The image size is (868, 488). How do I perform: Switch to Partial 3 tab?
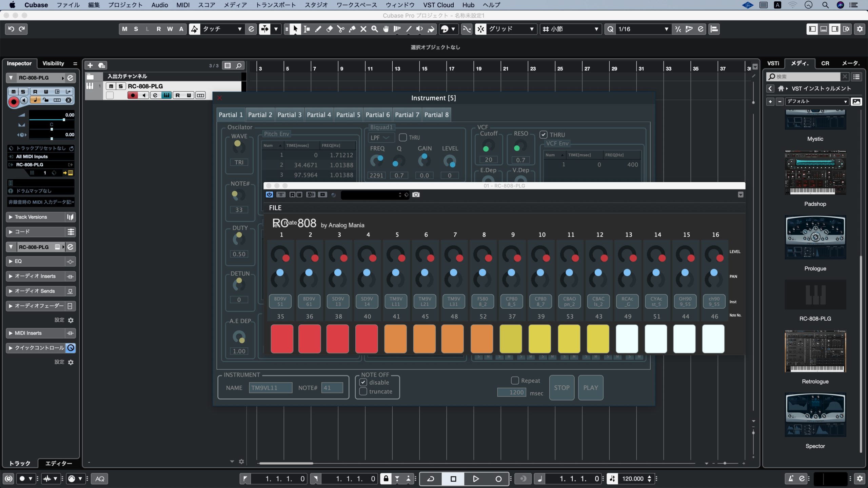(x=289, y=115)
